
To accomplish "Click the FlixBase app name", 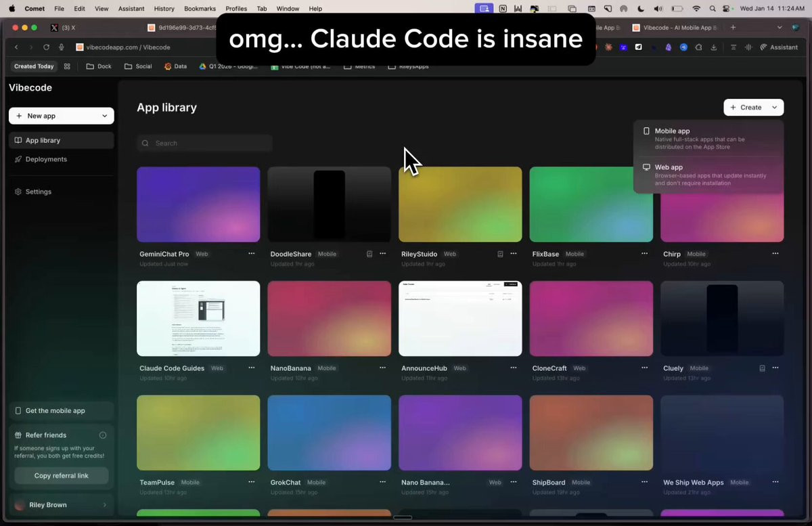I will point(545,254).
